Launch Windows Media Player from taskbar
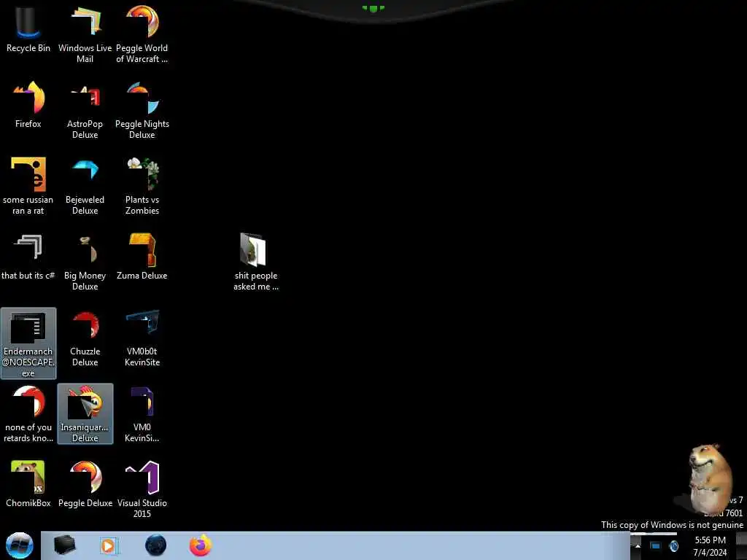 click(108, 545)
